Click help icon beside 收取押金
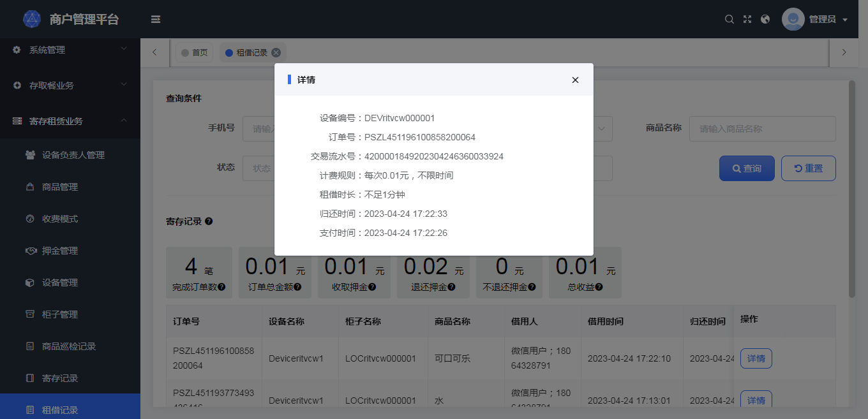Viewport: 868px width, 419px height. (372, 287)
